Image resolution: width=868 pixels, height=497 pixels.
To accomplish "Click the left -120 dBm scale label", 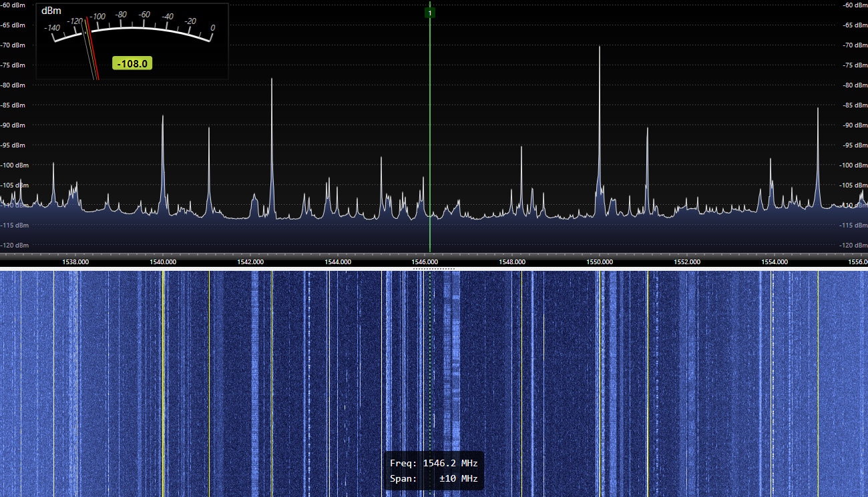I will (x=15, y=245).
